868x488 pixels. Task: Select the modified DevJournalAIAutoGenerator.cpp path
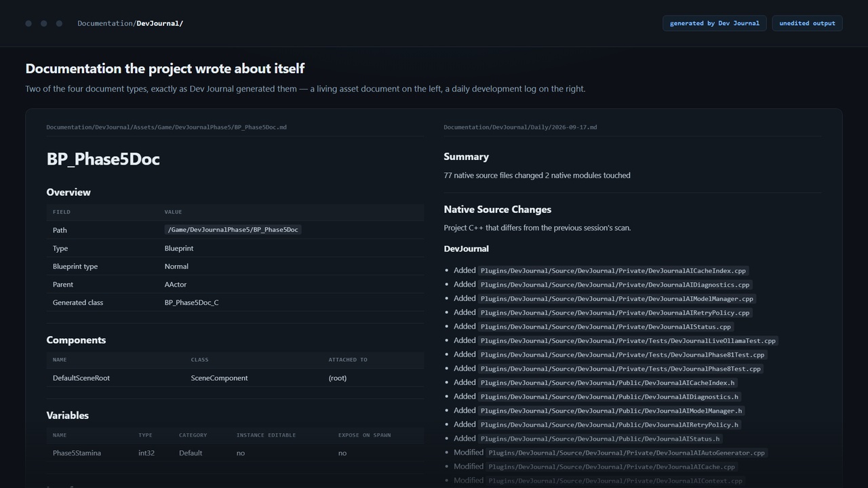627,453
